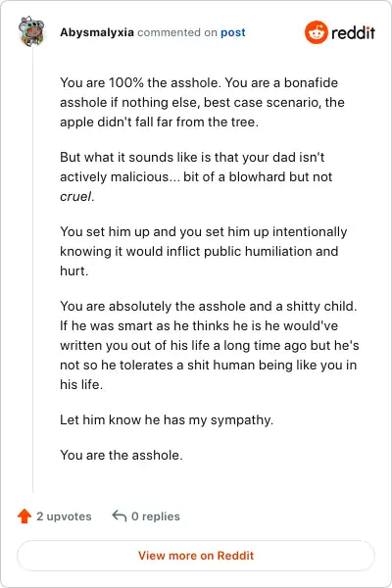Viewport: 392px width, 588px height.
Task: Click the orange Reddit Snoo logo icon
Action: click(x=316, y=32)
